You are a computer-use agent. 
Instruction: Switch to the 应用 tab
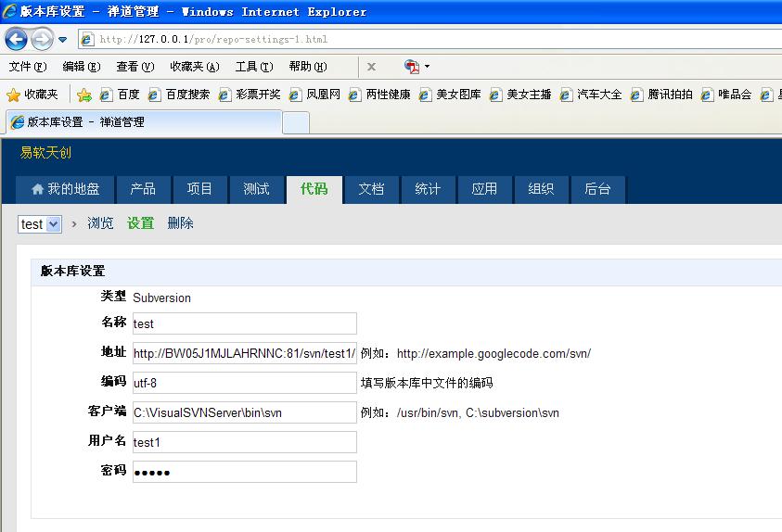485,189
